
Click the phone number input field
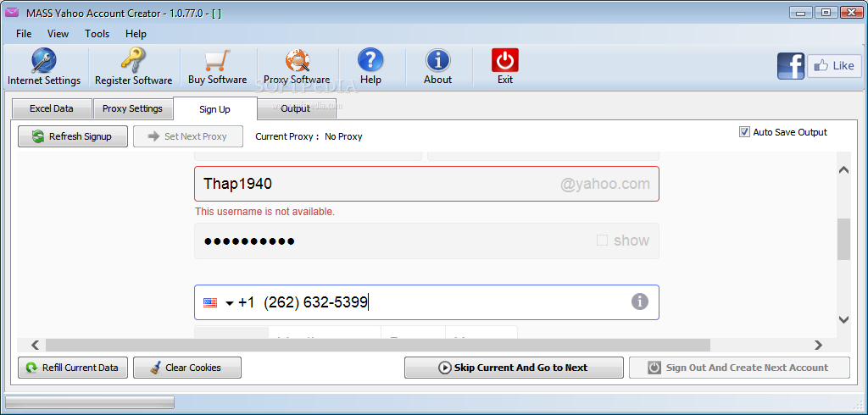coord(426,302)
